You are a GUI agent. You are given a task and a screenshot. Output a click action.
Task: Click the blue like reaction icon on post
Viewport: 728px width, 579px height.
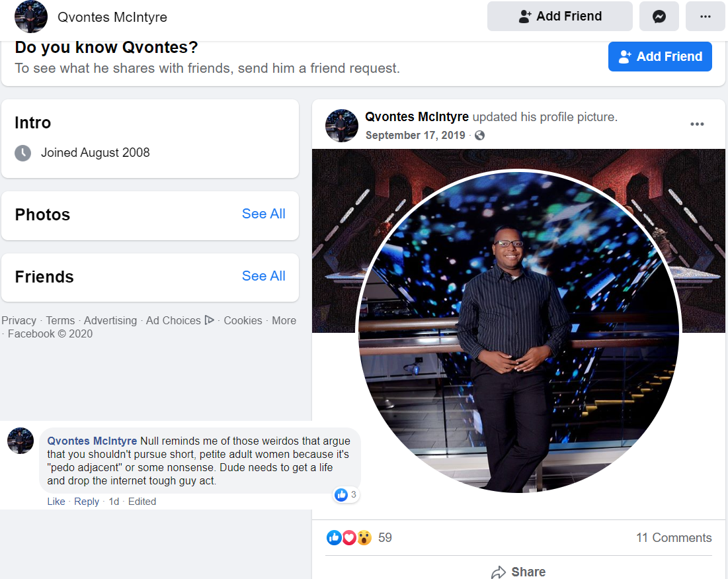pyautogui.click(x=334, y=537)
